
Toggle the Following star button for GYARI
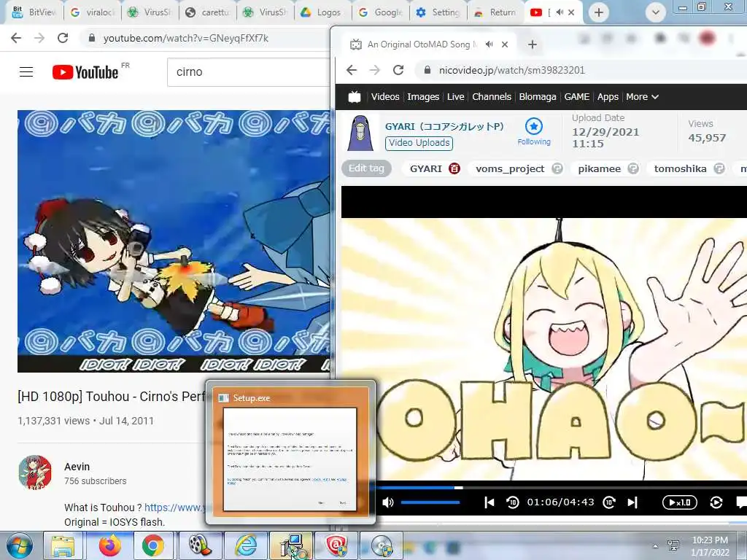click(x=534, y=131)
